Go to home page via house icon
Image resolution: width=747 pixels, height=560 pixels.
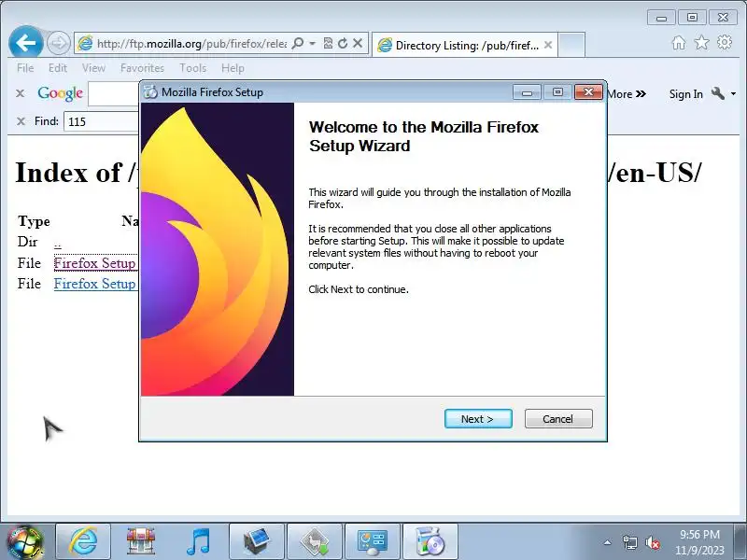tap(679, 43)
